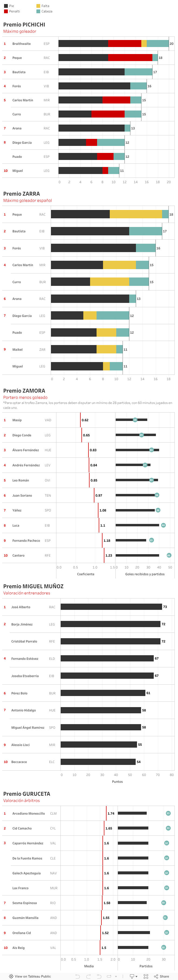
Task: Click José Alberto's 73-point bar
Action: point(111,607)
